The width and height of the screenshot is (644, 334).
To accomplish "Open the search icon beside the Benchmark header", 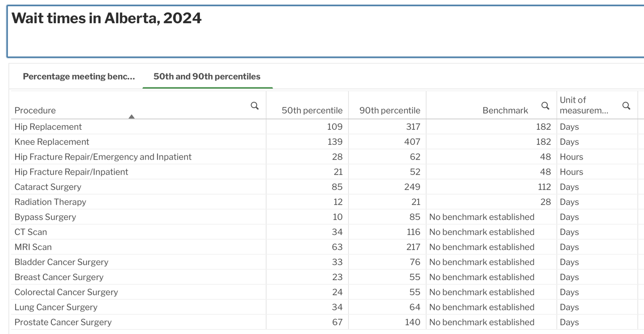I will coord(545,106).
